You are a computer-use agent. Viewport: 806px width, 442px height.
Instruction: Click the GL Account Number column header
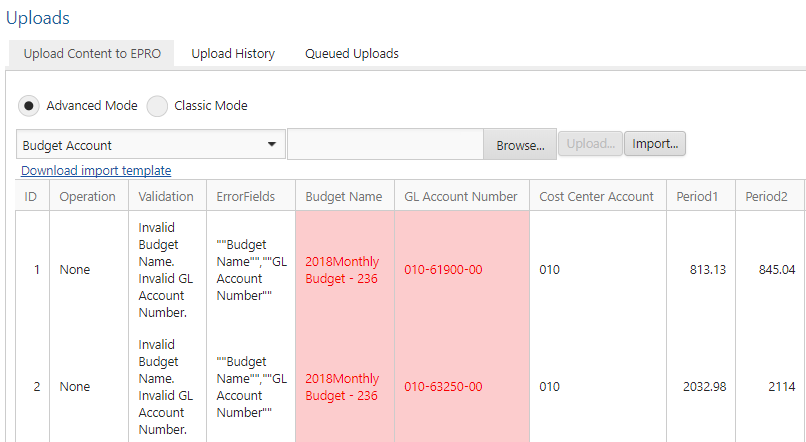point(461,197)
